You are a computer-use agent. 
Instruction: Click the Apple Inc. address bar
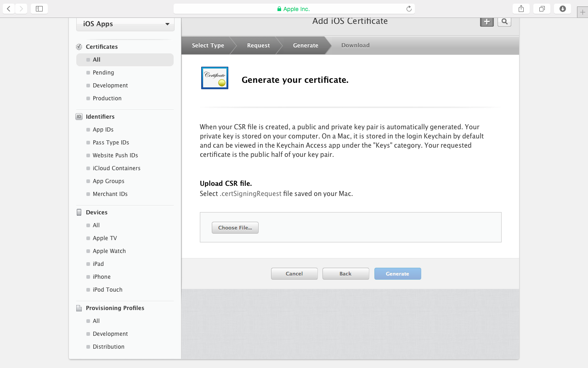[x=294, y=9]
